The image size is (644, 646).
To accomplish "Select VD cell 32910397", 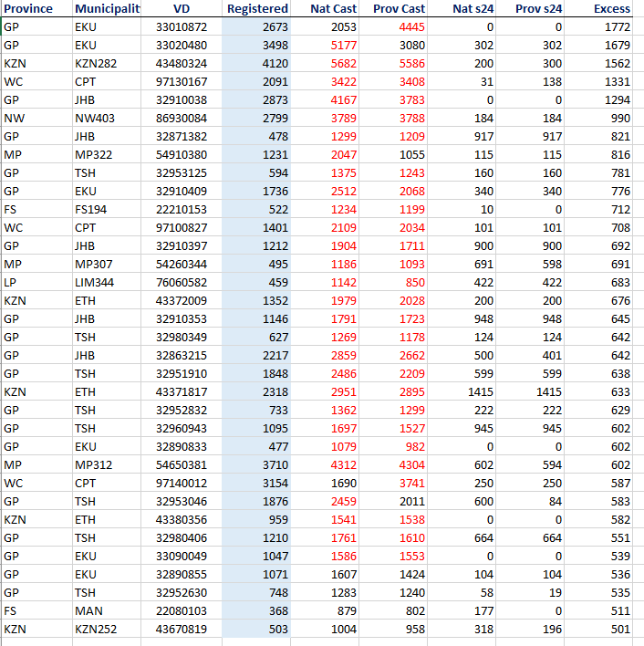I will (x=182, y=246).
